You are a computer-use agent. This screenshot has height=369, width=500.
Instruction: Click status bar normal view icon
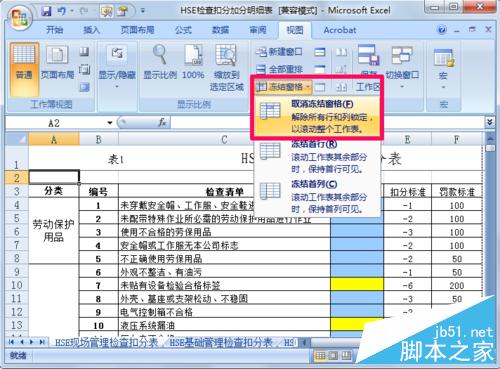click(x=320, y=356)
